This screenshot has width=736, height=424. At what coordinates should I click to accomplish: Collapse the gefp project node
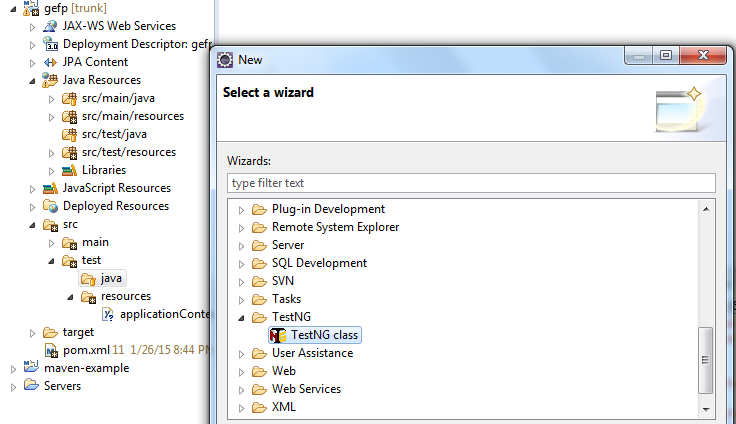[x=13, y=8]
